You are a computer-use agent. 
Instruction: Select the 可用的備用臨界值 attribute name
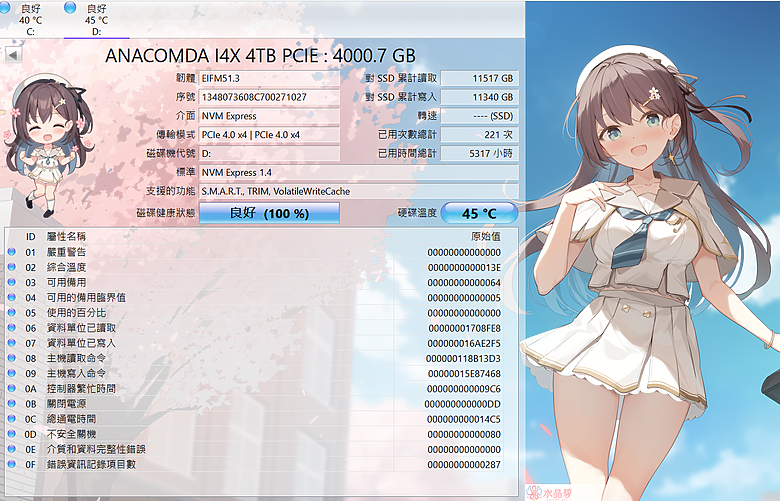coord(86,298)
